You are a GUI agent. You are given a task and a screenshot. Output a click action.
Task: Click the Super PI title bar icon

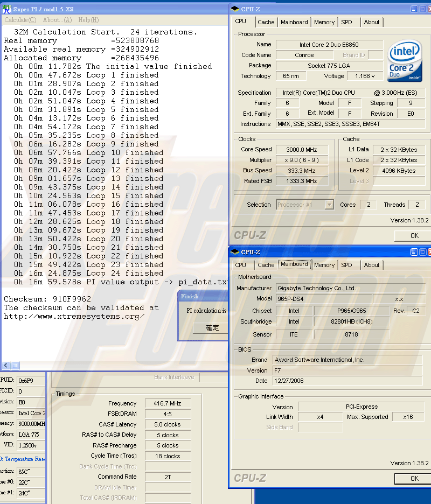(6, 9)
